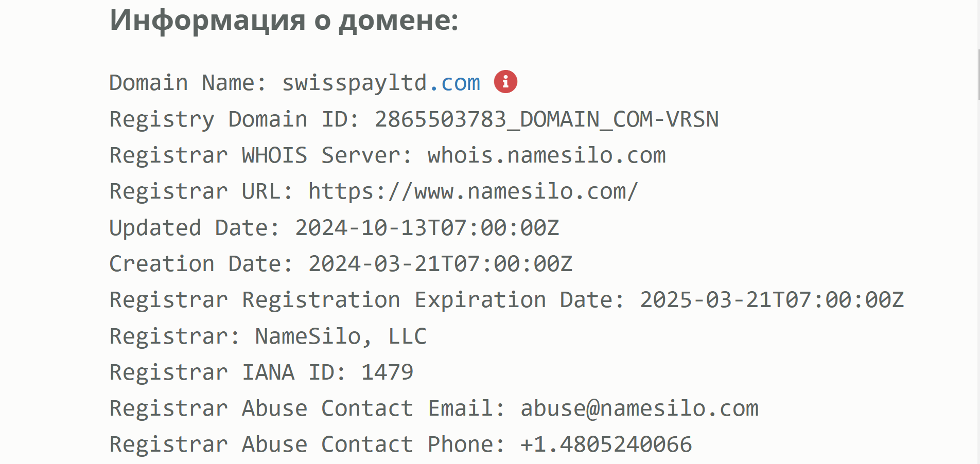Image resolution: width=980 pixels, height=464 pixels.
Task: Open the blue .com domain link
Action: click(x=454, y=83)
